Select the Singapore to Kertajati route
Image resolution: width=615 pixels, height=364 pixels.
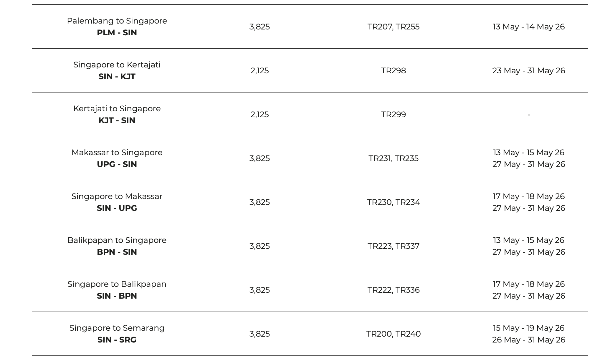pyautogui.click(x=117, y=65)
